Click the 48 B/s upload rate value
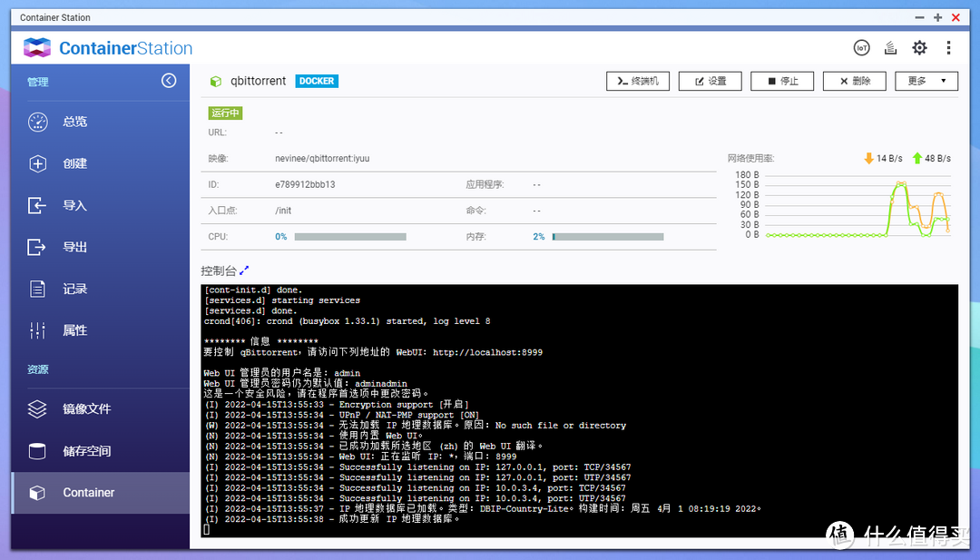This screenshot has width=980, height=560. coord(937,158)
